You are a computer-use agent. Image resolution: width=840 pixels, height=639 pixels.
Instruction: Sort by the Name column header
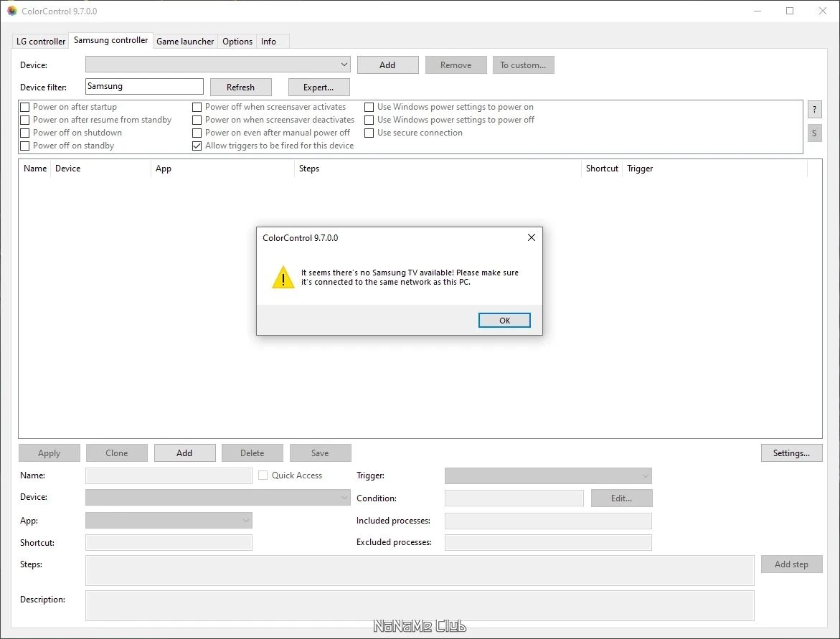pos(35,169)
